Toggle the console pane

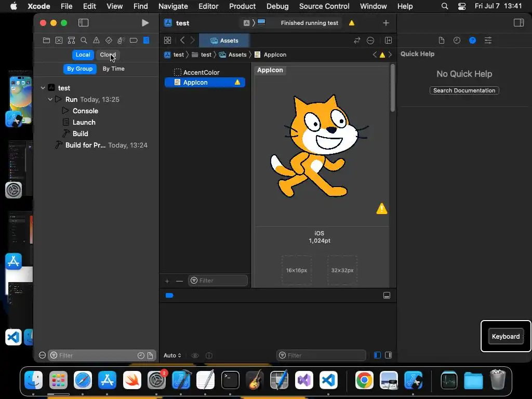(389, 355)
